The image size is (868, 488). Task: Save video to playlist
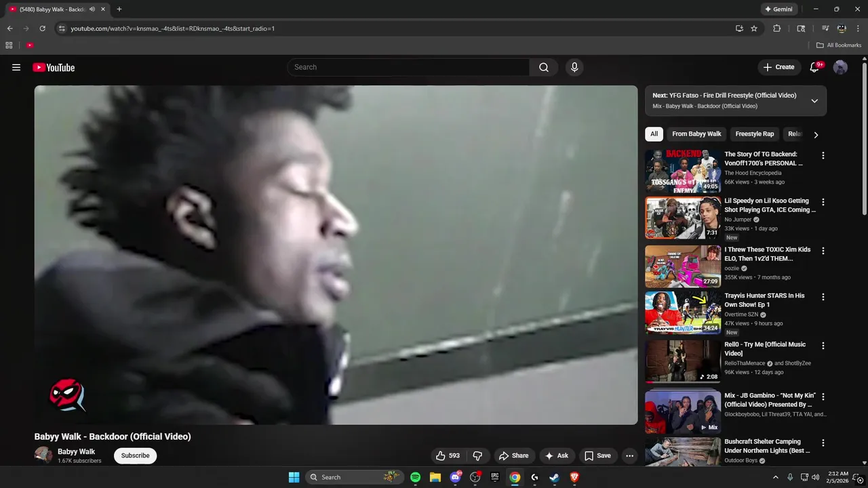tap(597, 455)
